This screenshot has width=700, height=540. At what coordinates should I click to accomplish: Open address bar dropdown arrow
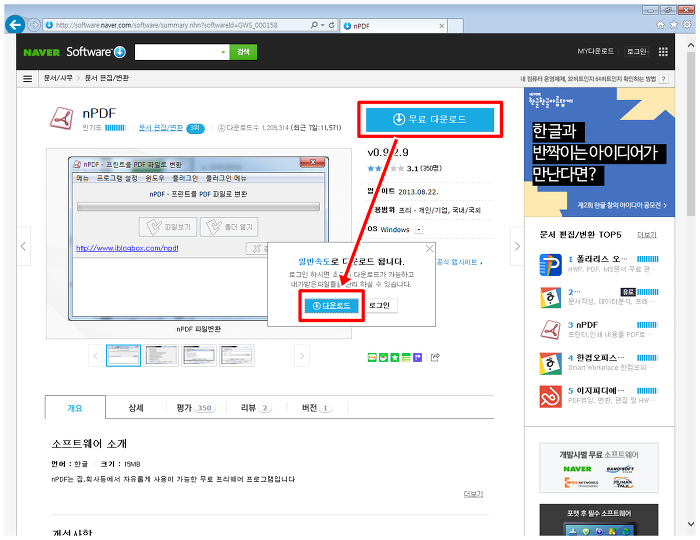tap(323, 25)
